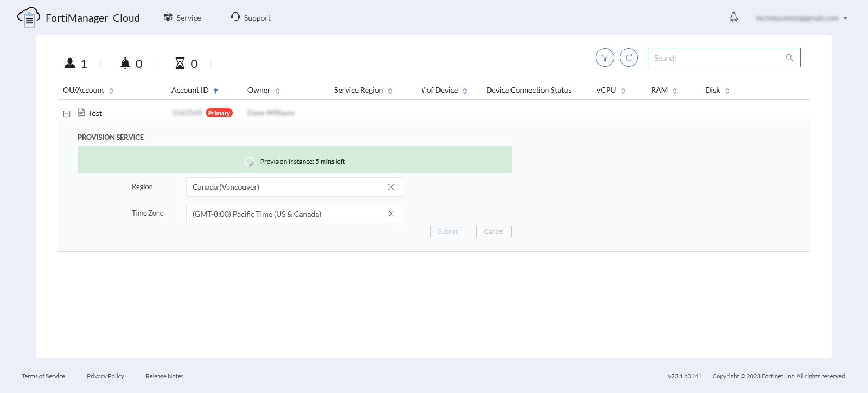This screenshot has height=393, width=868.
Task: Click the user accounts count icon
Action: coord(70,63)
